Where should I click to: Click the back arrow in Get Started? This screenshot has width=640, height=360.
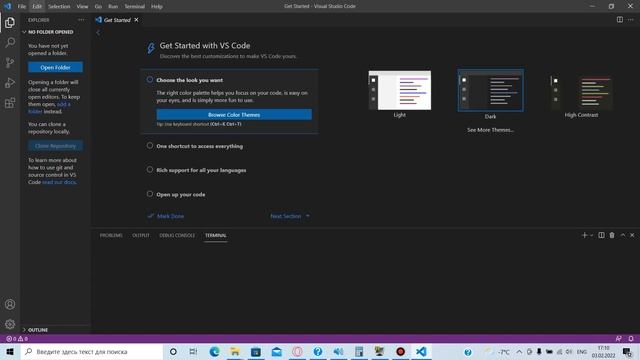(x=98, y=32)
